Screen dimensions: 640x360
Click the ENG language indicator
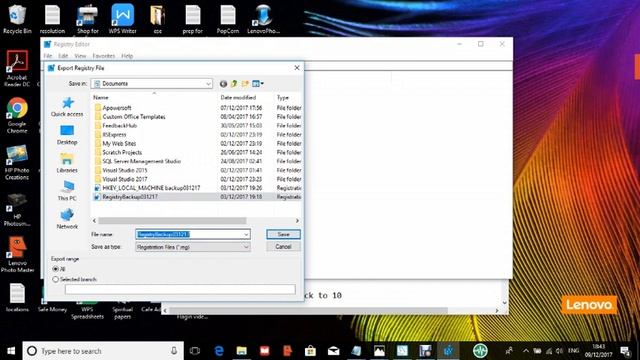(573, 351)
